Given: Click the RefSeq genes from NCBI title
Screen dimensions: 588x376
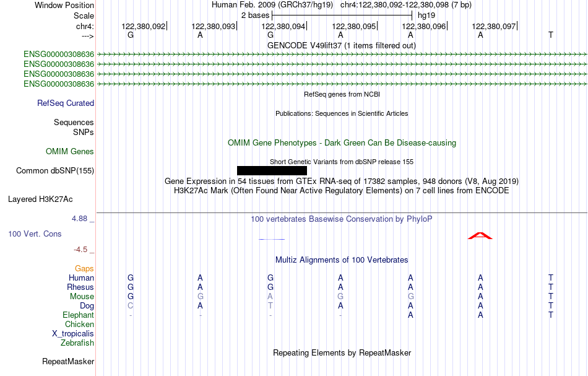Looking at the screenshot, I should coord(342,94).
